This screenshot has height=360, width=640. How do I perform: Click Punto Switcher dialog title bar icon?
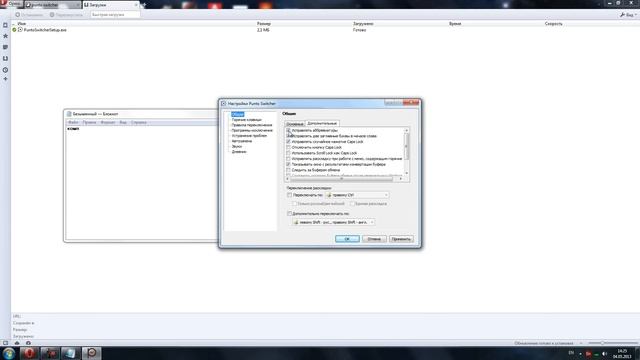click(224, 104)
